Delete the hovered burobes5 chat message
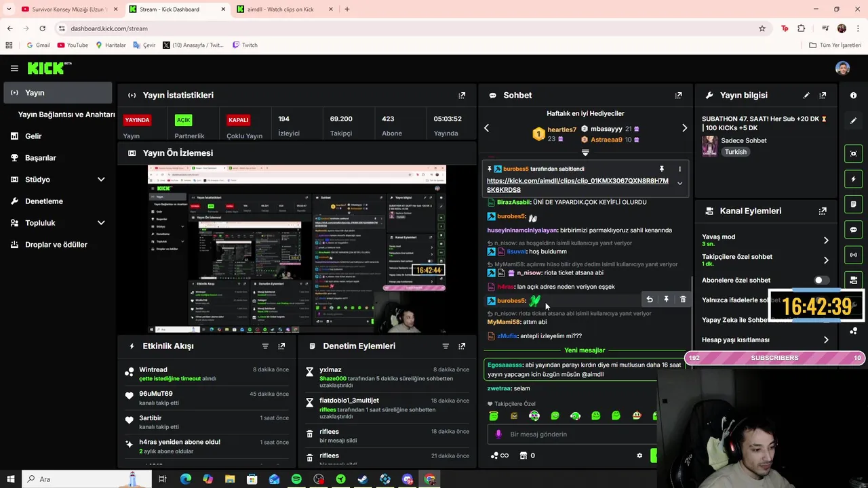Image resolution: width=868 pixels, height=488 pixels. 683,300
